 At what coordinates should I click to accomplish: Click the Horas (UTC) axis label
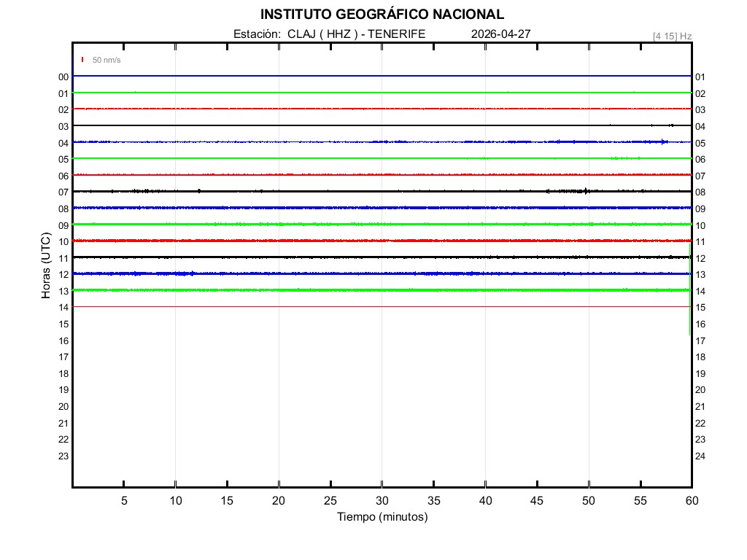click(x=46, y=265)
